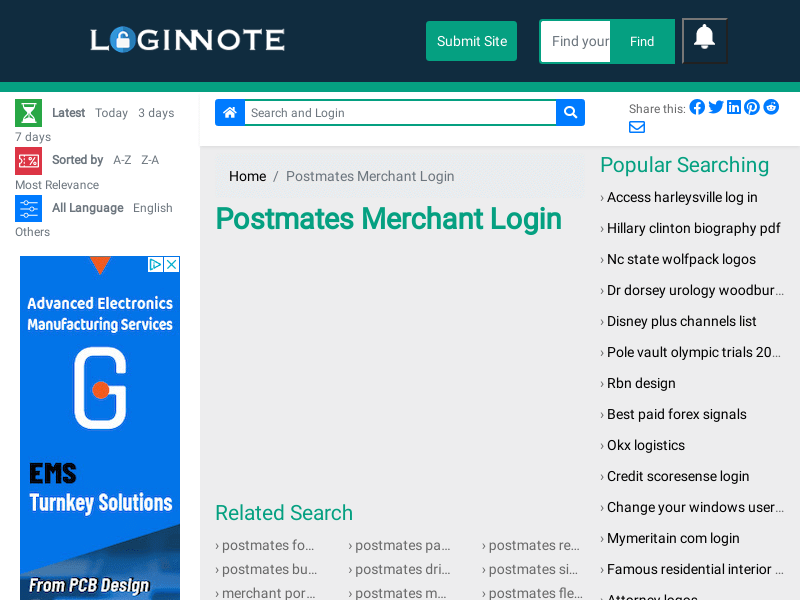800x600 pixels.
Task: Open related search 'postmates pa...'
Action: coord(403,545)
